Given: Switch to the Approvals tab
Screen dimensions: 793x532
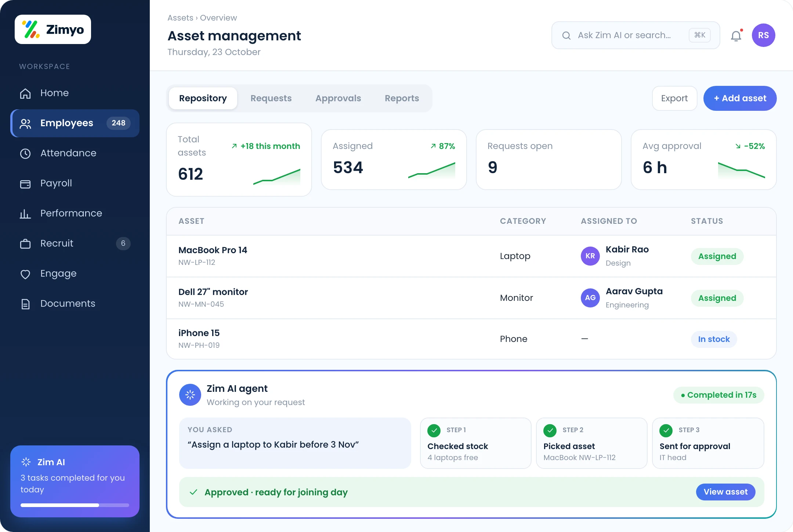Looking at the screenshot, I should coord(338,98).
